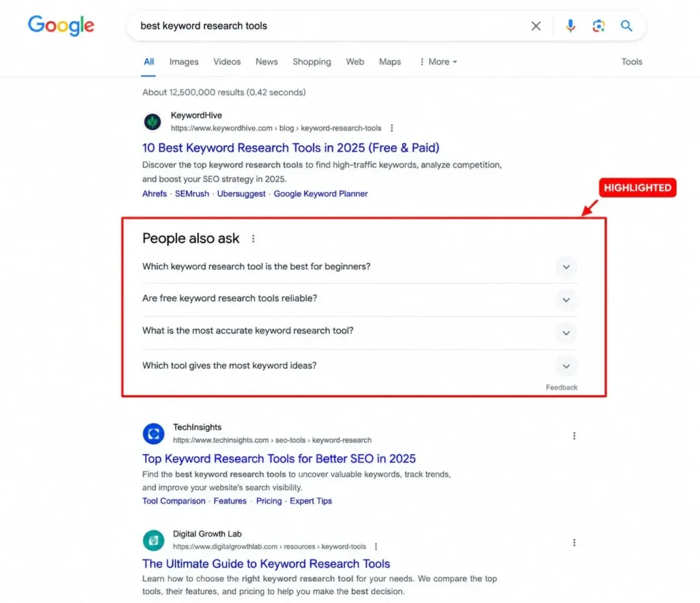Image resolution: width=700 pixels, height=603 pixels.
Task: Click the Feedback link under People also ask
Action: (x=561, y=388)
